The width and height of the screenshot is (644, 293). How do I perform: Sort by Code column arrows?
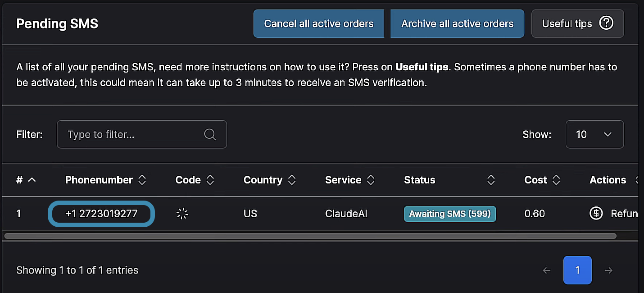click(x=210, y=180)
